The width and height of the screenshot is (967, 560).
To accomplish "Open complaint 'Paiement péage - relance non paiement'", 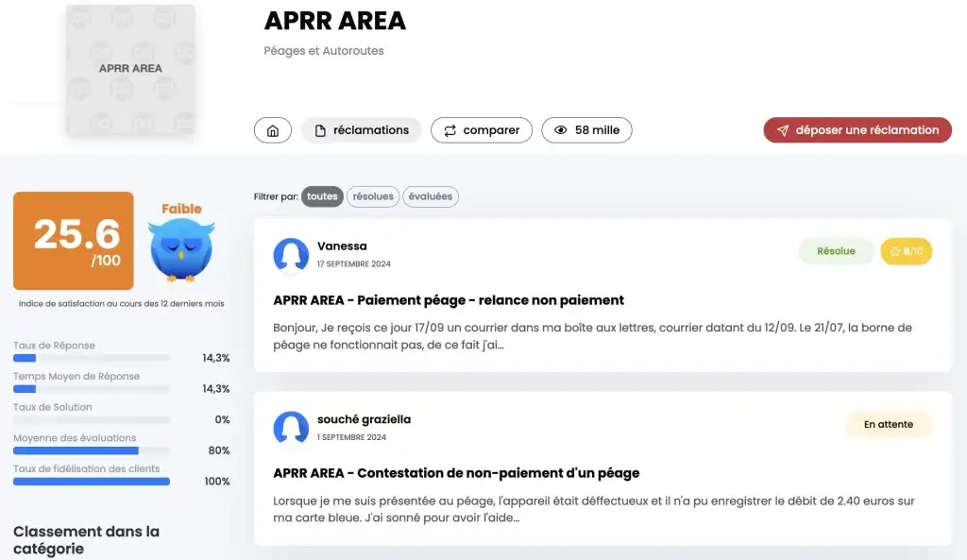I will (x=449, y=300).
